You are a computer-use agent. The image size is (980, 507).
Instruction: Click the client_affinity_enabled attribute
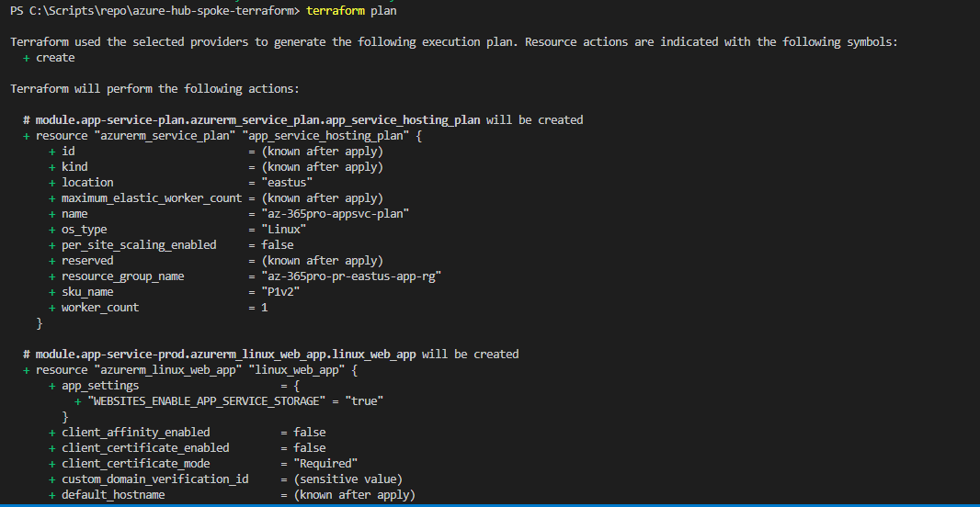point(136,432)
